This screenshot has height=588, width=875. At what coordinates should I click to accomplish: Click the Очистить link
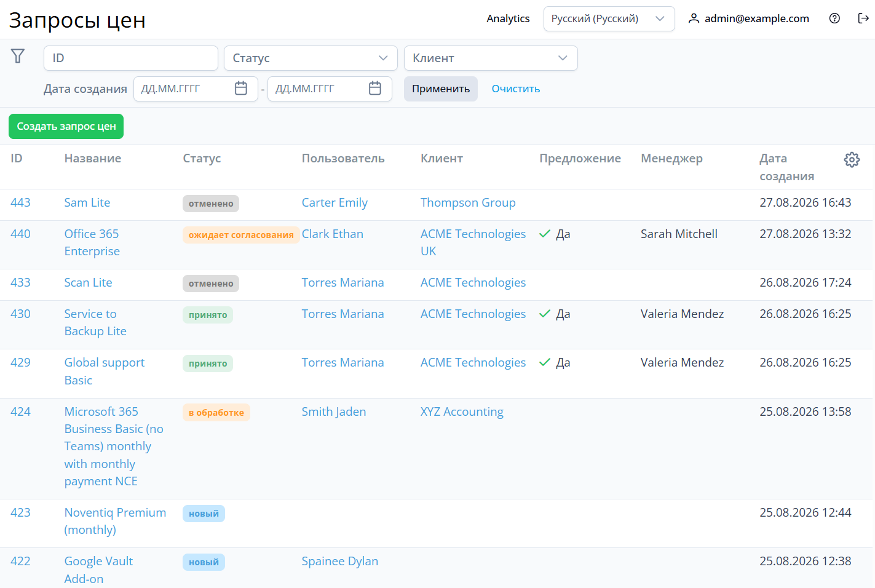[x=516, y=89]
